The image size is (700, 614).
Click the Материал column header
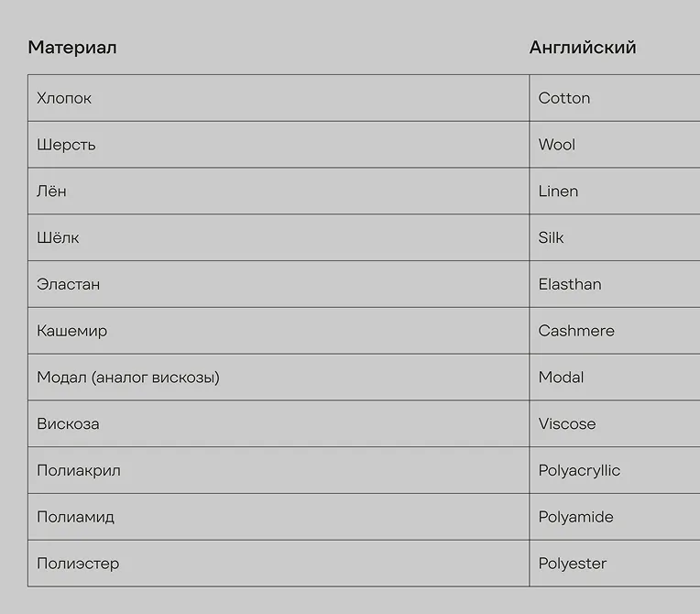pyautogui.click(x=72, y=48)
